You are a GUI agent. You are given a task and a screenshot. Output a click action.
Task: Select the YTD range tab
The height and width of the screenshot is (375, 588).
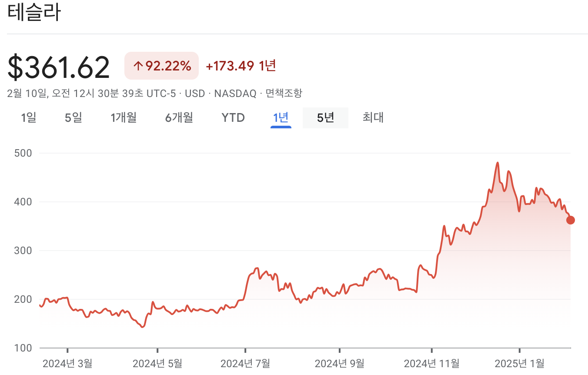point(234,117)
